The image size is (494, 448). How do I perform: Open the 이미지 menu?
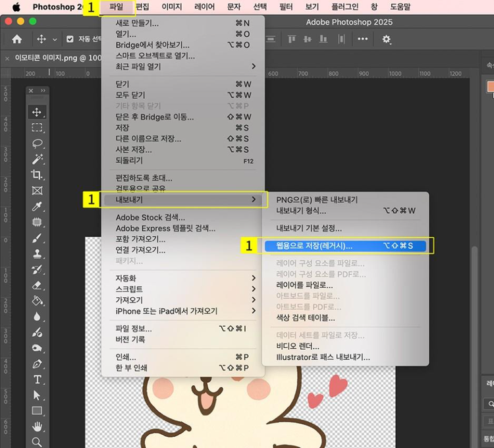172,7
